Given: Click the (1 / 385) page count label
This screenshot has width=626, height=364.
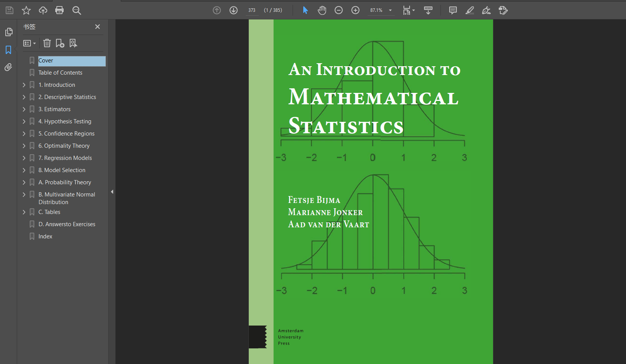Looking at the screenshot, I should pos(273,10).
